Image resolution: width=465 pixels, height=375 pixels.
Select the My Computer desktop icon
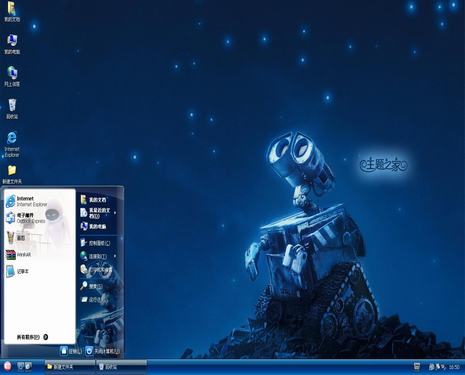[x=12, y=44]
